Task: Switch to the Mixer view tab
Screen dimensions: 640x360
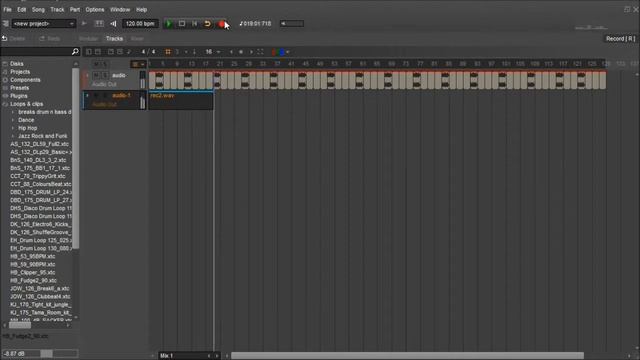Action: 137,38
